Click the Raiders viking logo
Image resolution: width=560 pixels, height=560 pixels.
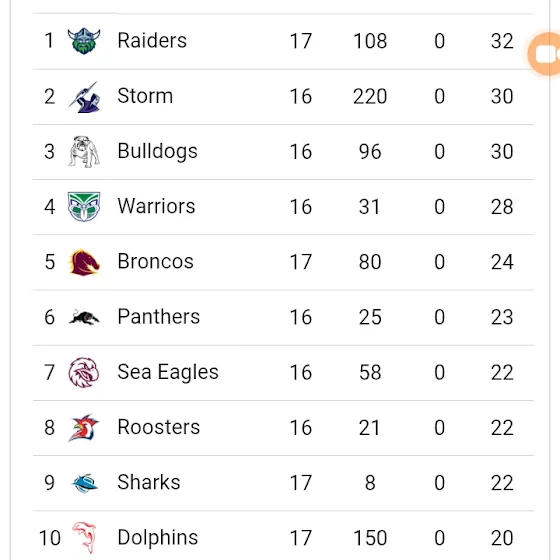pyautogui.click(x=84, y=41)
